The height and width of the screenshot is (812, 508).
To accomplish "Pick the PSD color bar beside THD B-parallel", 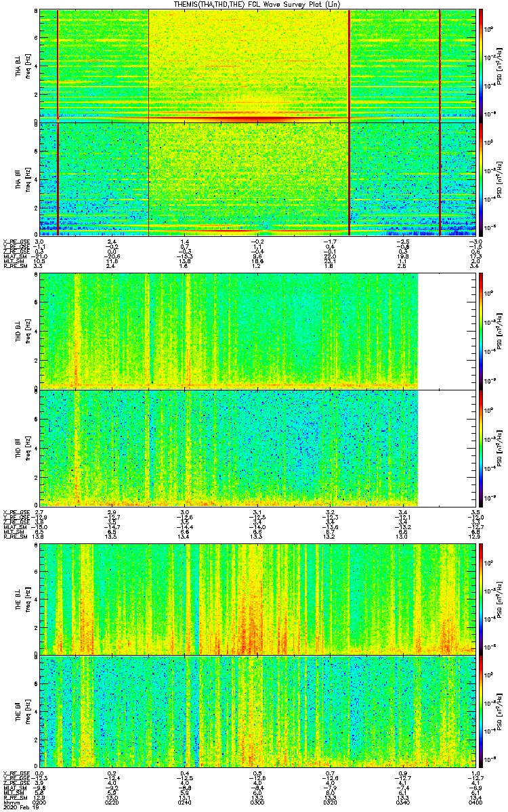I will [x=482, y=447].
